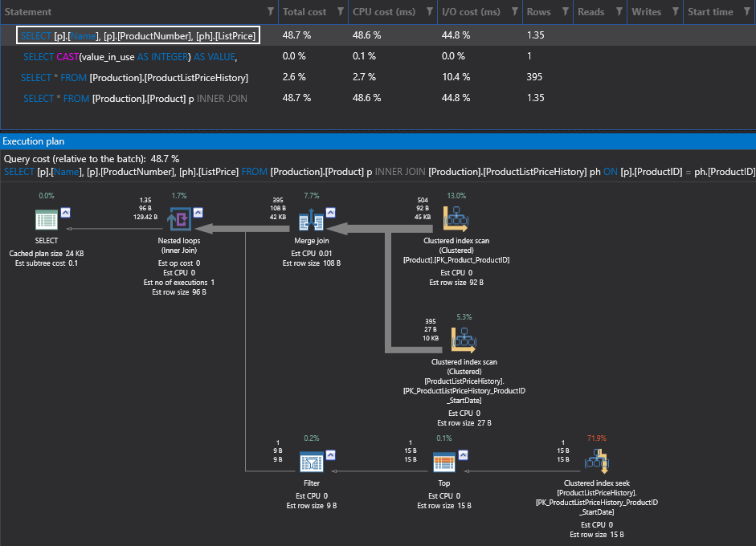756x546 pixels.
Task: Select the SELECT result operator icon
Action: (x=46, y=218)
